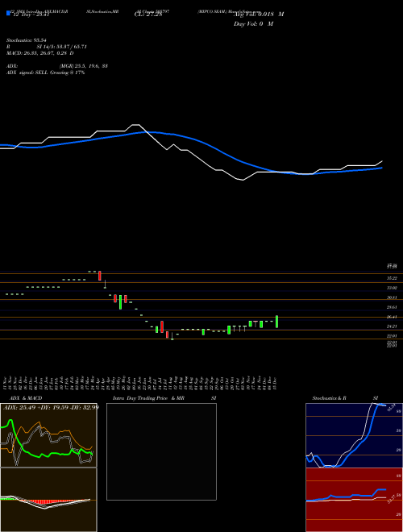Open the empty intraday trading price panel
Image resolution: width=403 pixels, height=532 pixels.
[161, 451]
